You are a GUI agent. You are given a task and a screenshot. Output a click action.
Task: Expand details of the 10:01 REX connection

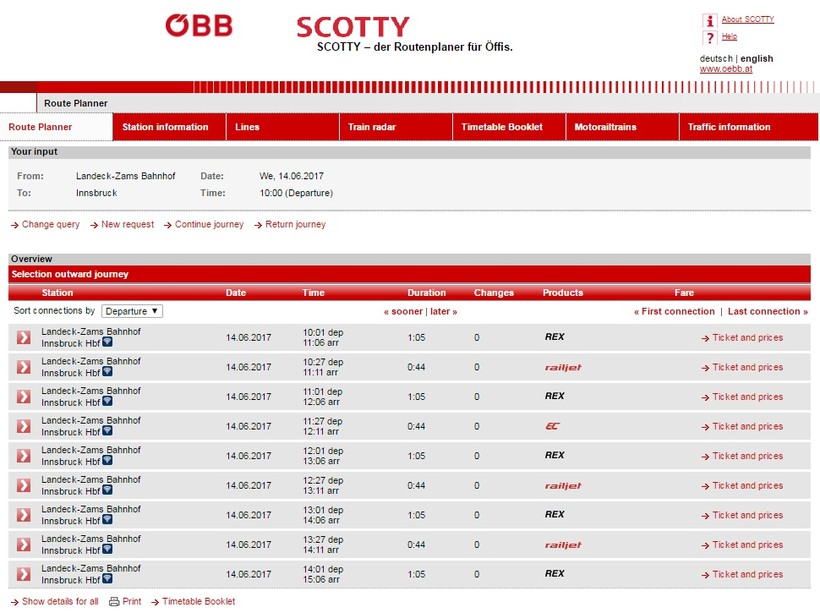[x=23, y=338]
